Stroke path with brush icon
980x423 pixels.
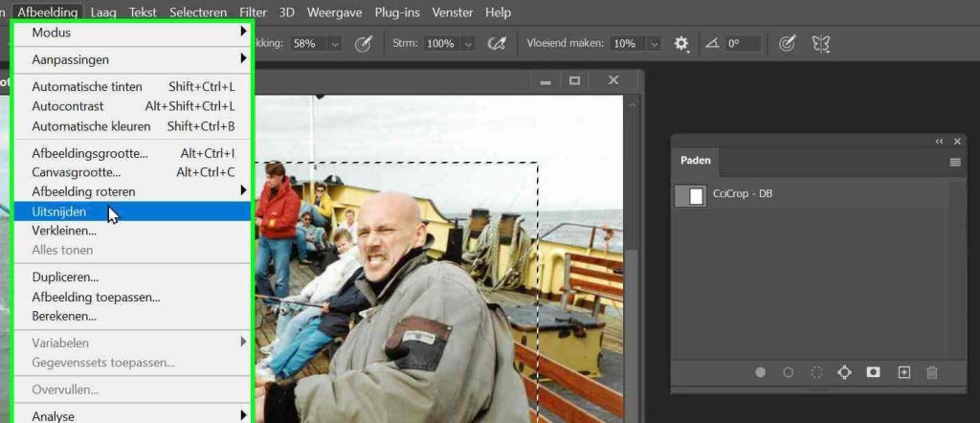point(789,372)
